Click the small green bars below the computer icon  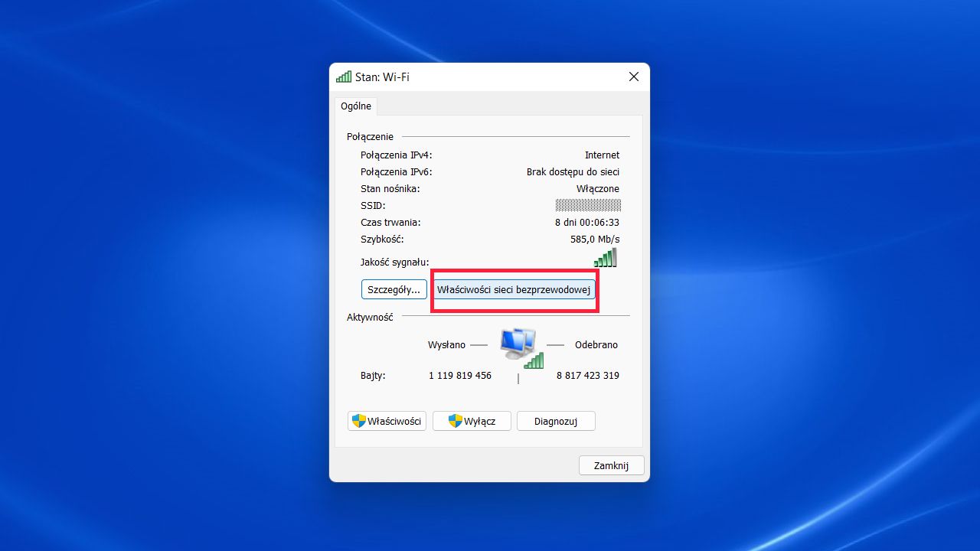(533, 360)
